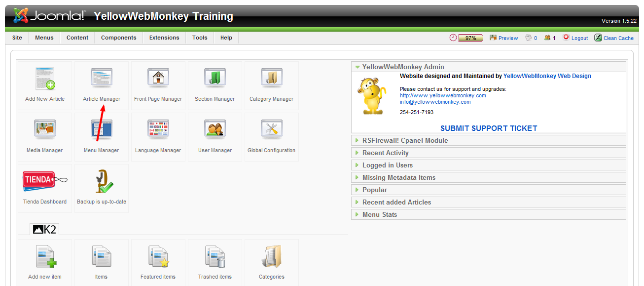This screenshot has width=644, height=286.
Task: Click the info@yellowwebmonkey.com email link
Action: [x=435, y=102]
